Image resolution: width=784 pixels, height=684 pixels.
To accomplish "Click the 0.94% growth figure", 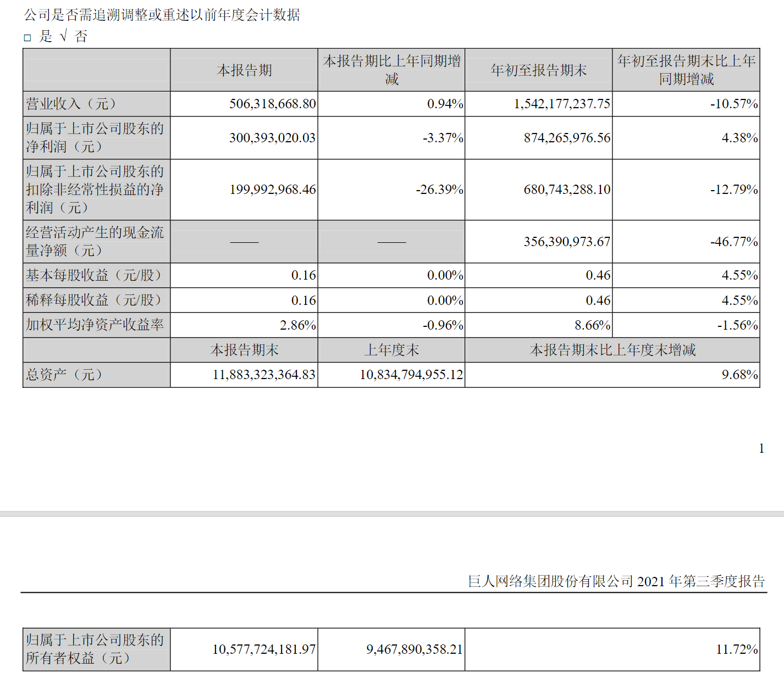I will pos(445,103).
